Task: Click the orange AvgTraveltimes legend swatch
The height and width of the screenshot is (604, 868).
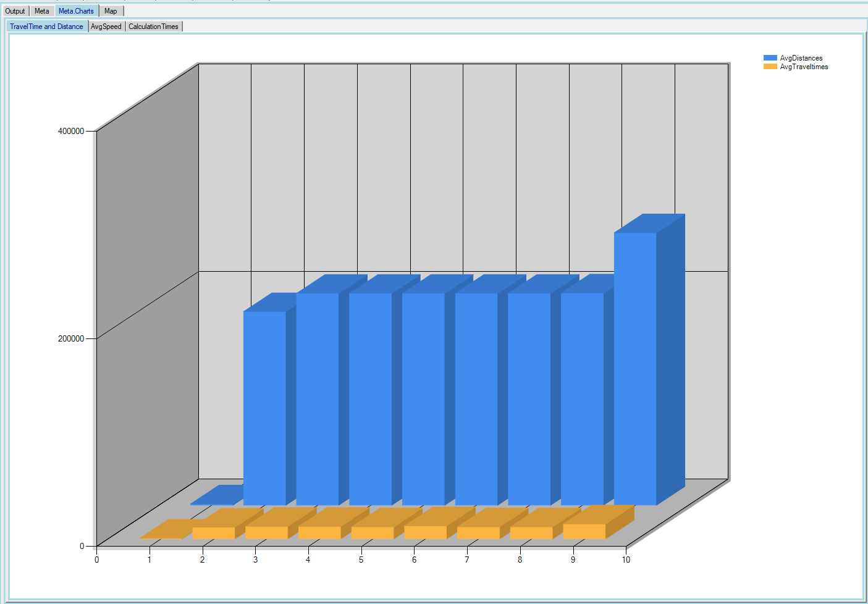Action: (770, 67)
